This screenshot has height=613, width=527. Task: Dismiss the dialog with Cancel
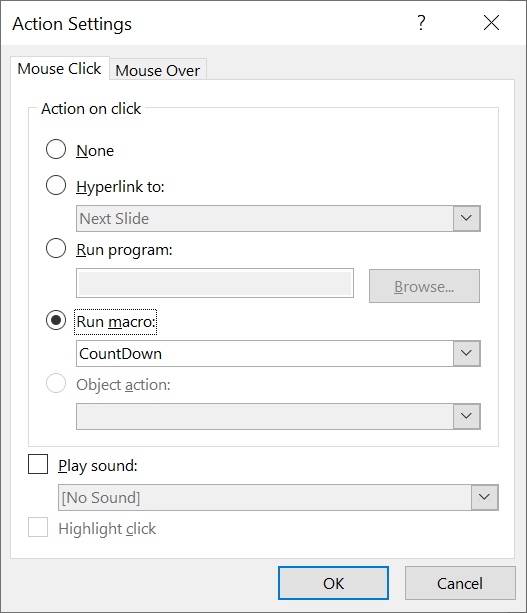pos(460,583)
